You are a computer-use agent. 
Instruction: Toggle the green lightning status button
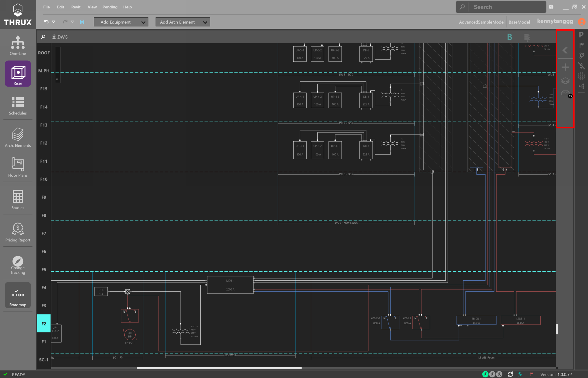(x=485, y=374)
